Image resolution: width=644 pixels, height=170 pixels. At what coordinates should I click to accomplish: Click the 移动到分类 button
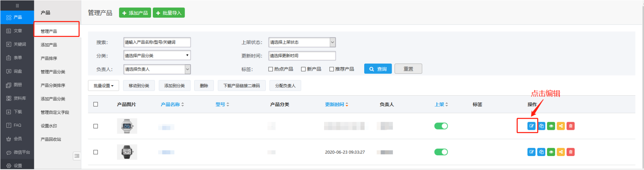pos(139,86)
